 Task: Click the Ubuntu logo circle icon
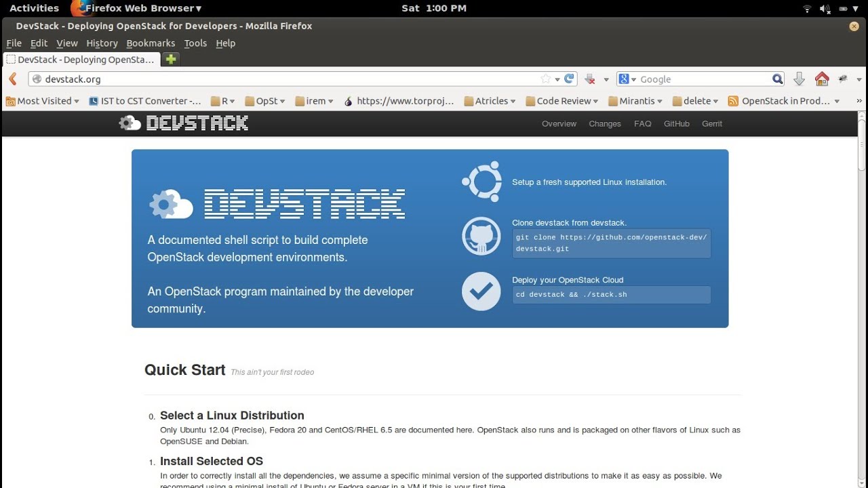[481, 181]
